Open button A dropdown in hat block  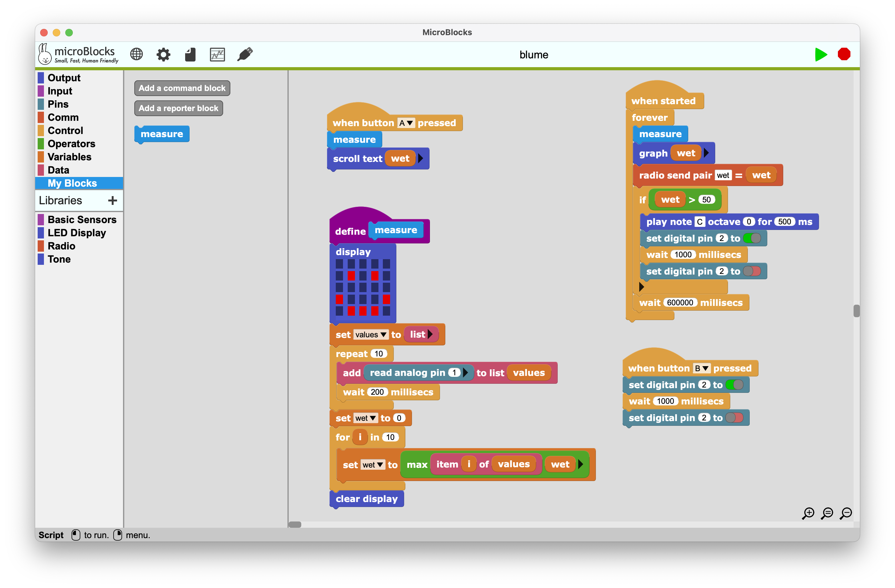point(406,123)
